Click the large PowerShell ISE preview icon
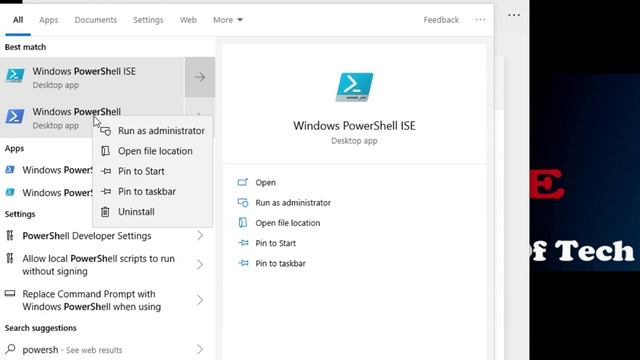This screenshot has width=640, height=360. click(354, 87)
